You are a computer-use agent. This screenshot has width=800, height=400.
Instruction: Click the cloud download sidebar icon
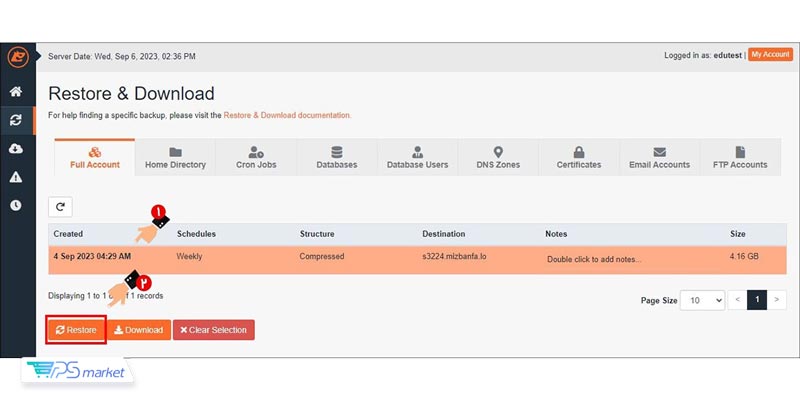point(15,148)
